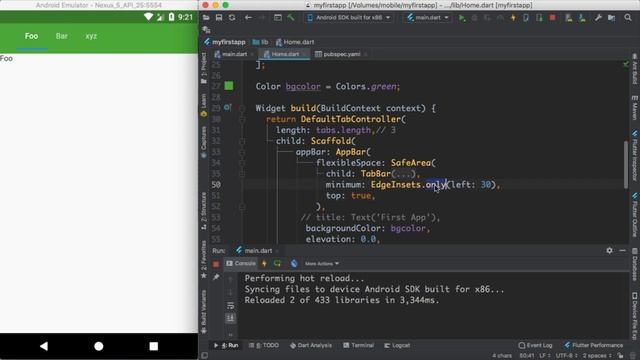Click the Search Everywhere magnifier icon
Image resolution: width=640 pixels, height=360 pixels.
click(x=628, y=18)
